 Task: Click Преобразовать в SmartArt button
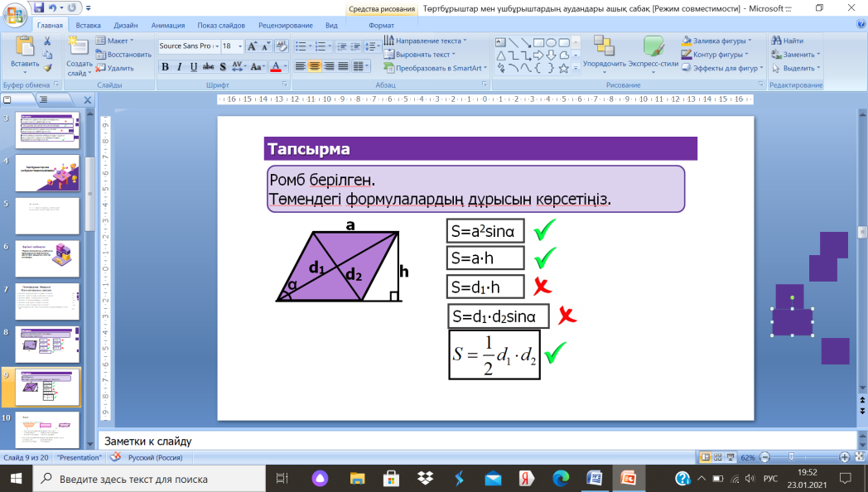pos(435,68)
